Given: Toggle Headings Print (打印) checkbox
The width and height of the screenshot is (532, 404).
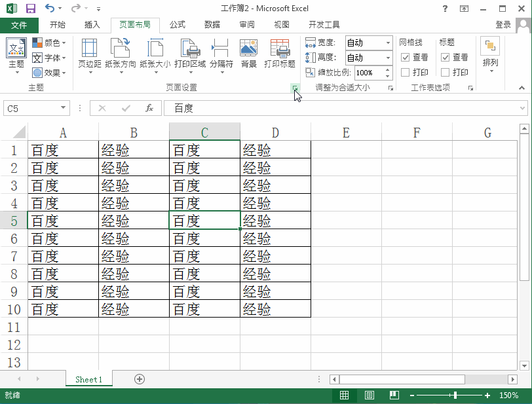Looking at the screenshot, I should (x=445, y=72).
